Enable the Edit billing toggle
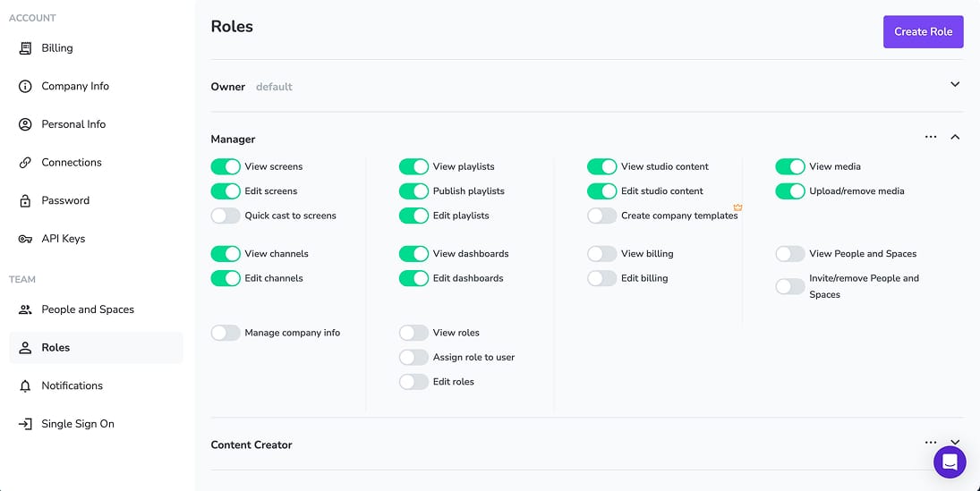This screenshot has width=980, height=491. pyautogui.click(x=602, y=278)
